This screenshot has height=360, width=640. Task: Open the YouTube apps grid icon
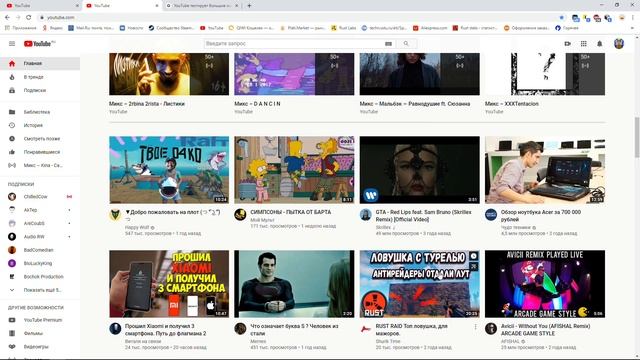click(x=584, y=44)
